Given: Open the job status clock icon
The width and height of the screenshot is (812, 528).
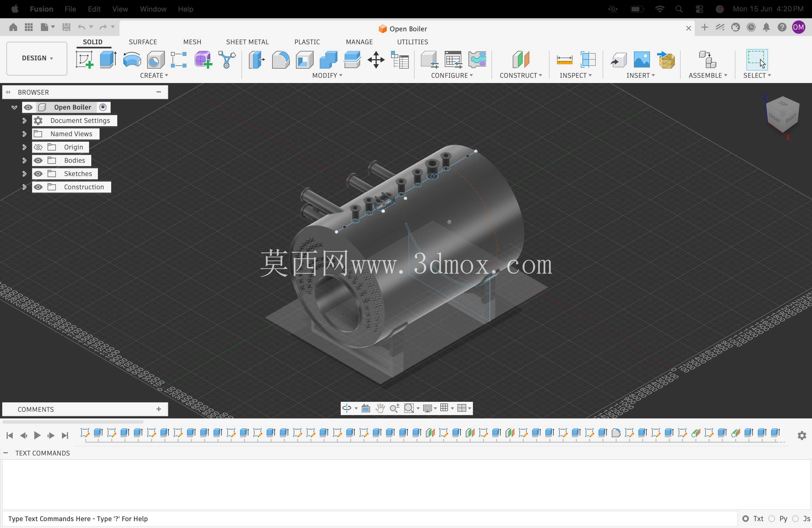Looking at the screenshot, I should (751, 27).
